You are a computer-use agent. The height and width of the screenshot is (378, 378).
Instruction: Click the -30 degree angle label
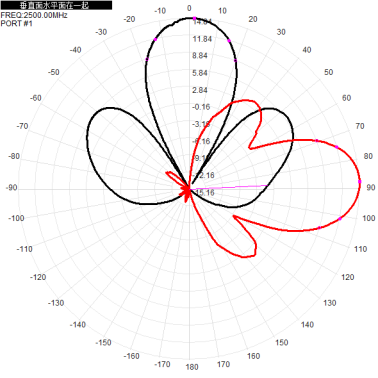[x=101, y=32]
